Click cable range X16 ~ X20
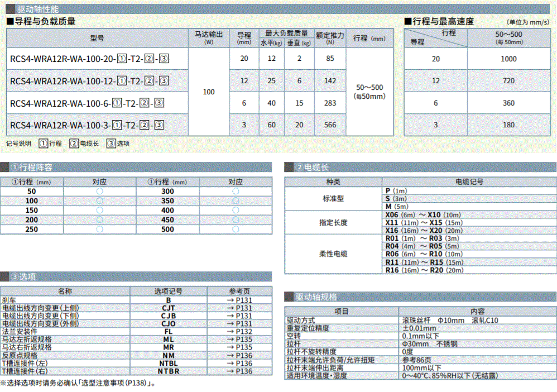 [424, 230]
